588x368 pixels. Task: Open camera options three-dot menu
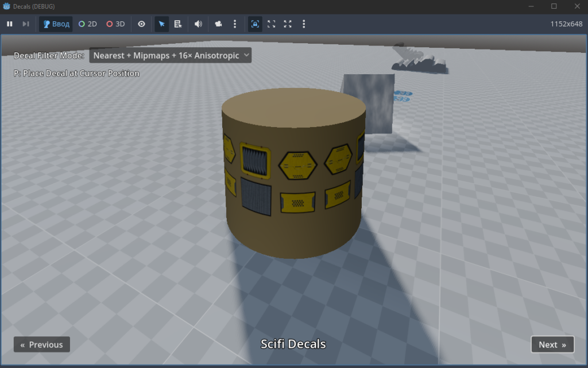click(x=235, y=24)
